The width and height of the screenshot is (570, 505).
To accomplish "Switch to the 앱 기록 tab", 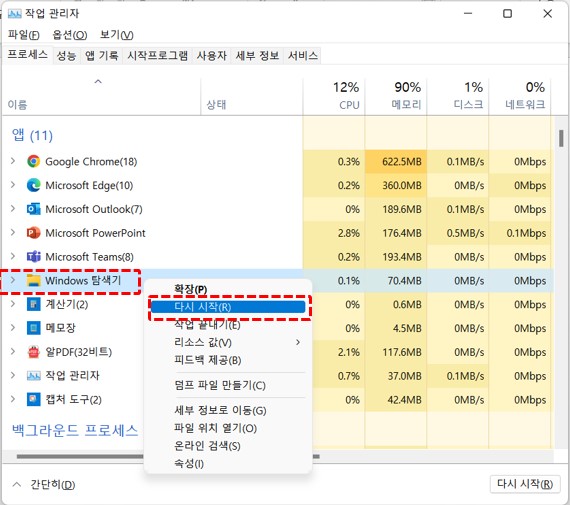I will (x=101, y=56).
